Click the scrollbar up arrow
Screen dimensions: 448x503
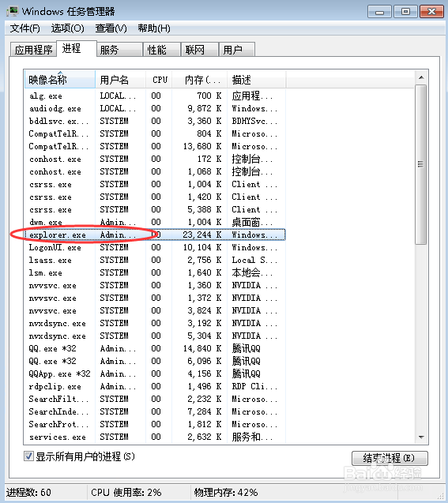coord(421,77)
